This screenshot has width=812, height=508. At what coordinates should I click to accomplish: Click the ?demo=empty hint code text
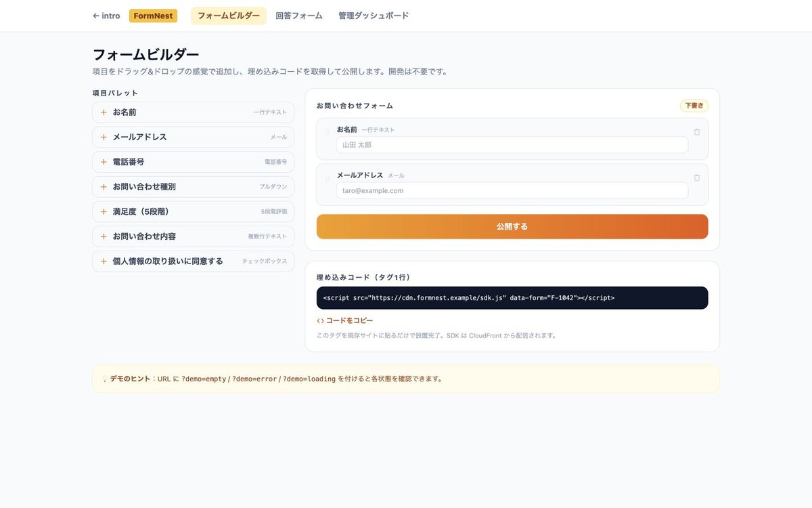click(x=204, y=379)
